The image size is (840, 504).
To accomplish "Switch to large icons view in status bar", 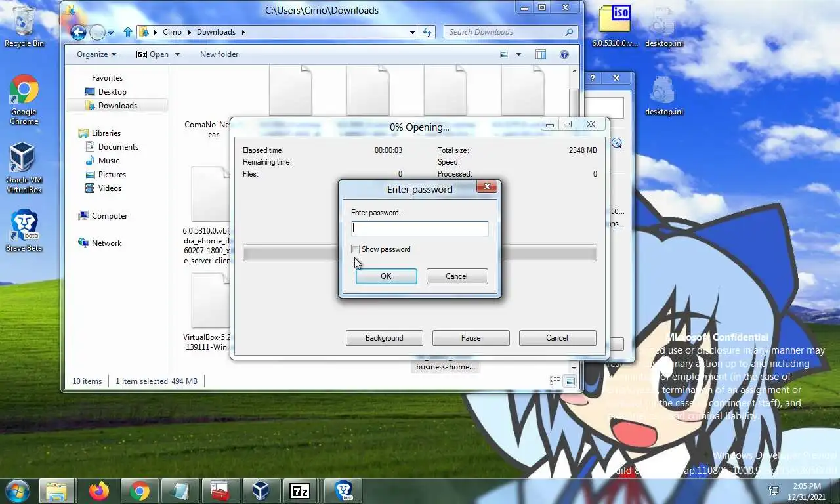I will [570, 381].
